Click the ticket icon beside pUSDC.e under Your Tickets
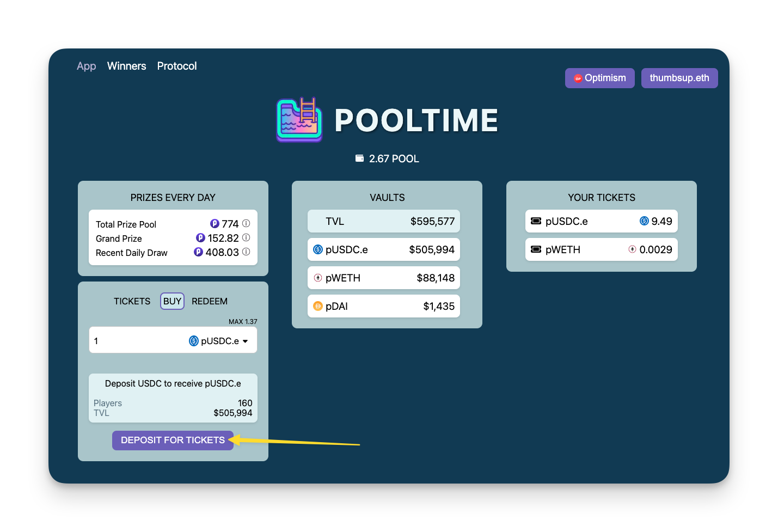Screen dimensions: 778x532 [x=536, y=221]
